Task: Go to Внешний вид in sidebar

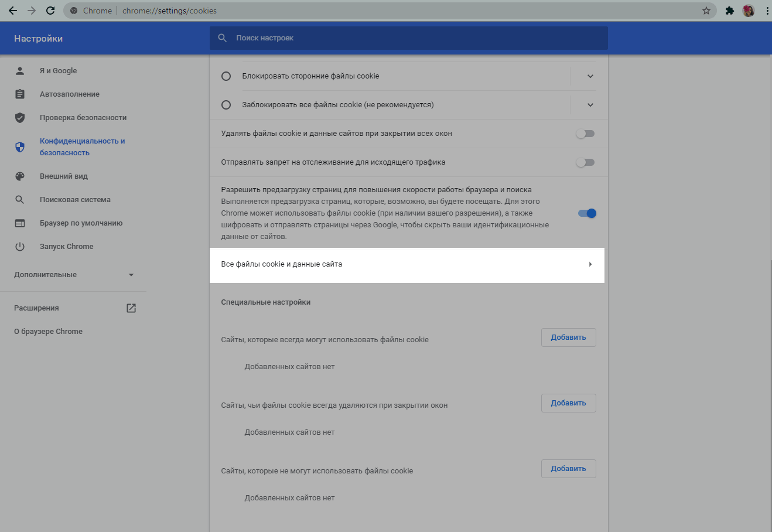Action: click(x=63, y=176)
